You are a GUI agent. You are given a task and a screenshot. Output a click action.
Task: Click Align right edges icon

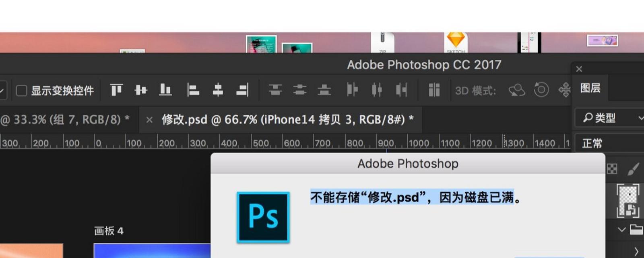[x=242, y=89]
